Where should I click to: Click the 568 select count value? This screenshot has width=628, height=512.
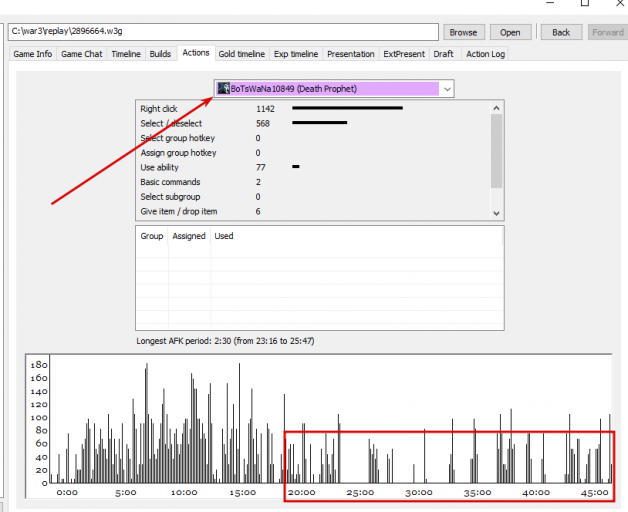(263, 123)
